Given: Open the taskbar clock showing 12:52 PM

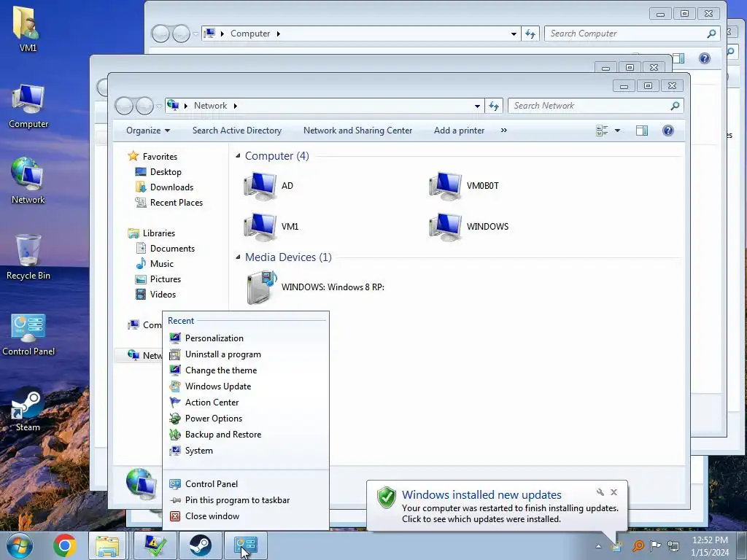Looking at the screenshot, I should pos(710,546).
